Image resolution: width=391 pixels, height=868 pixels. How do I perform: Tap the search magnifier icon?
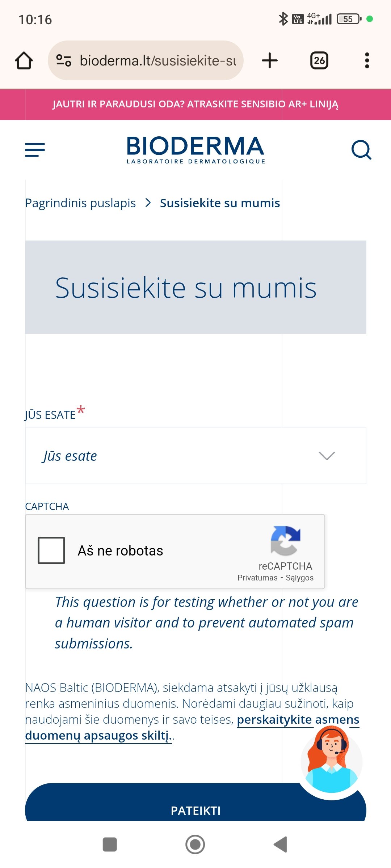[x=361, y=150]
